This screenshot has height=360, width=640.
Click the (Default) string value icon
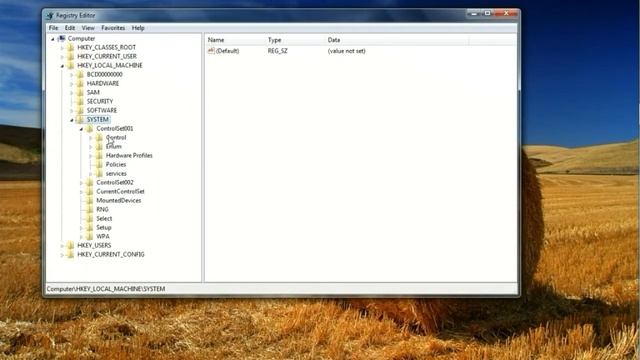[211, 51]
